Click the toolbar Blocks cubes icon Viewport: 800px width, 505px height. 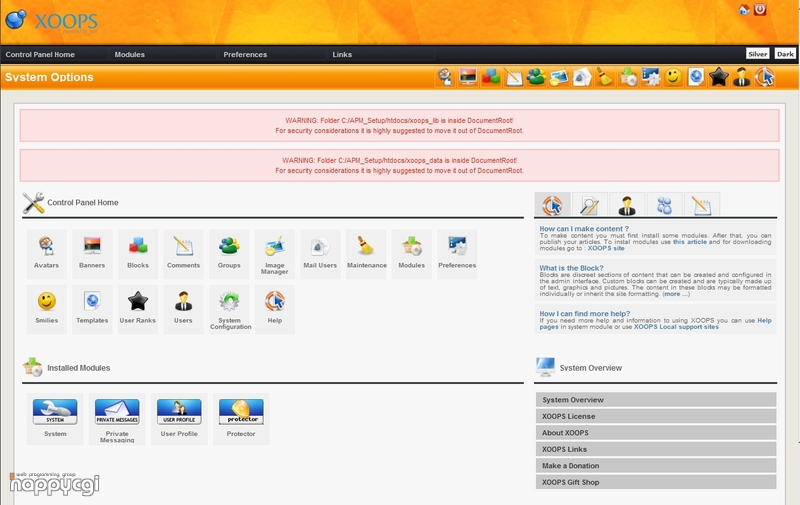tap(491, 77)
